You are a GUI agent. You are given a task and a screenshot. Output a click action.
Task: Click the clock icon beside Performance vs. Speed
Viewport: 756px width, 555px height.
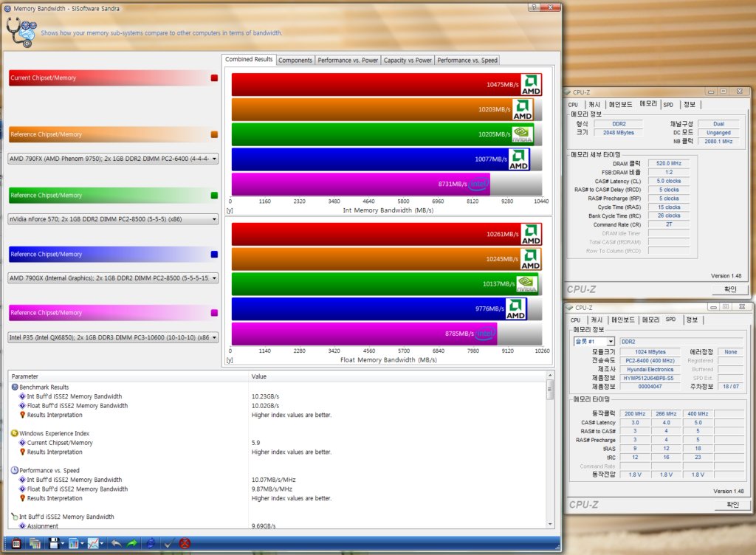pos(15,470)
